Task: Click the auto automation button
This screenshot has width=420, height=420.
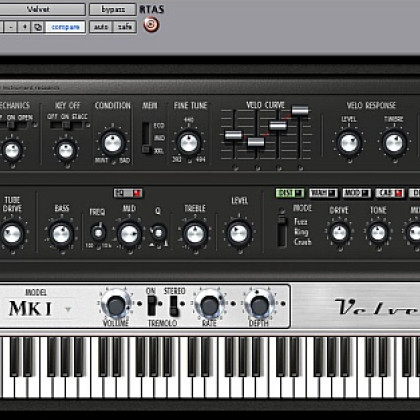Action: 101,27
